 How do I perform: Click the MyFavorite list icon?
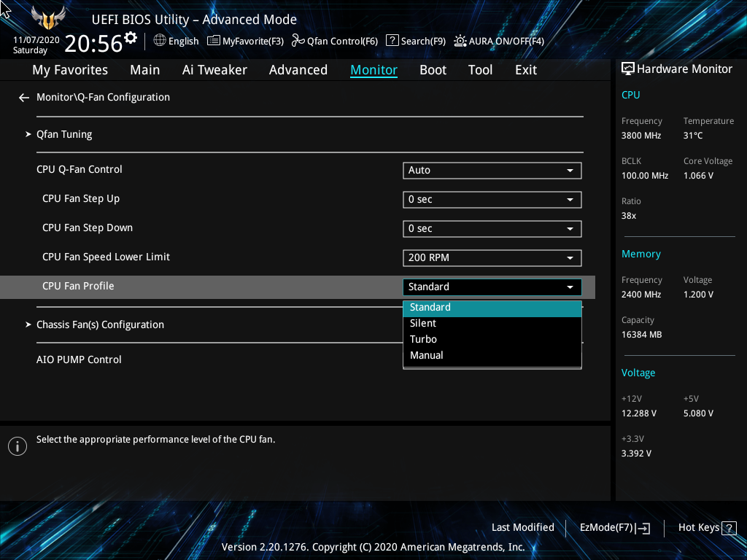click(x=214, y=41)
